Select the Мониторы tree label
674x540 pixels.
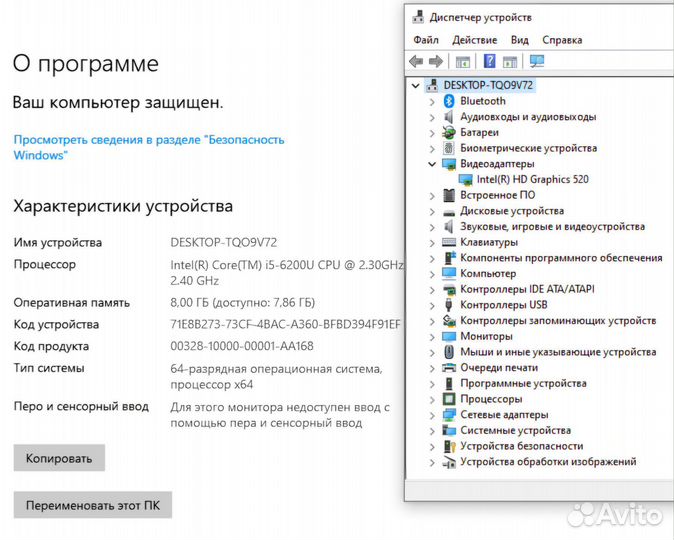[486, 336]
